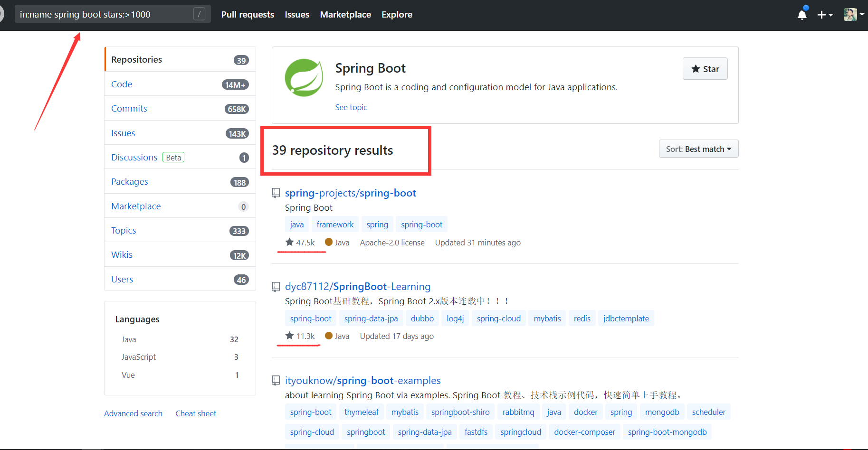868x450 pixels.
Task: Click the slash shortcut icon in search box
Action: pyautogui.click(x=199, y=14)
